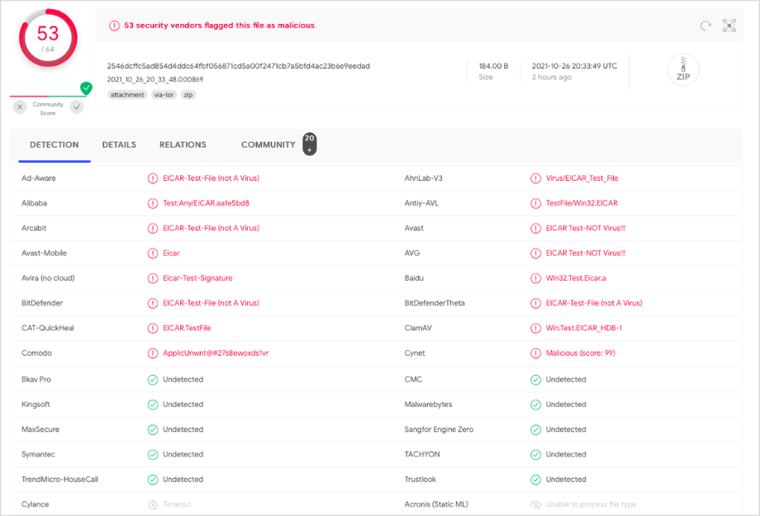The image size is (760, 516).
Task: Click the 2021-10-26 20:33:49 UTC timestamp
Action: [x=574, y=66]
